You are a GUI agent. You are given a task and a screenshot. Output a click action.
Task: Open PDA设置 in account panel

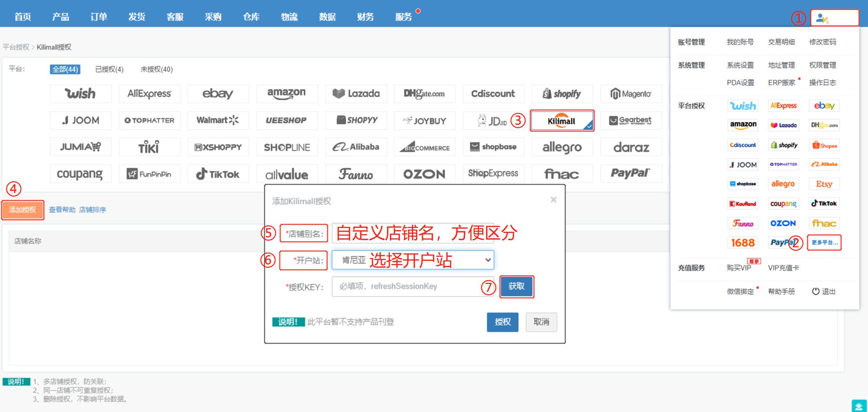(740, 83)
